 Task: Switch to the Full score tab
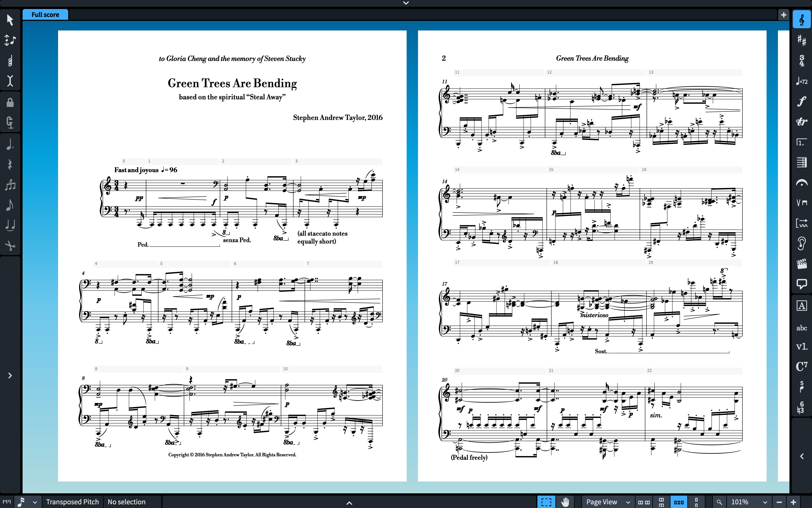point(45,14)
